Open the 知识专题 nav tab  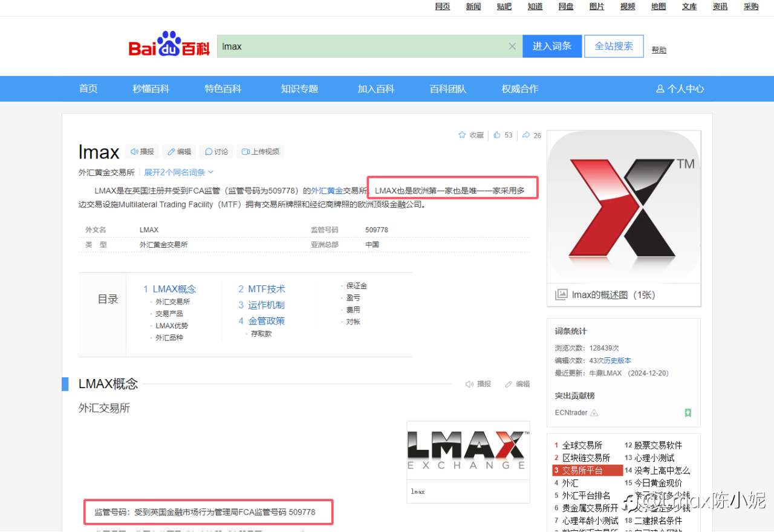pos(299,89)
